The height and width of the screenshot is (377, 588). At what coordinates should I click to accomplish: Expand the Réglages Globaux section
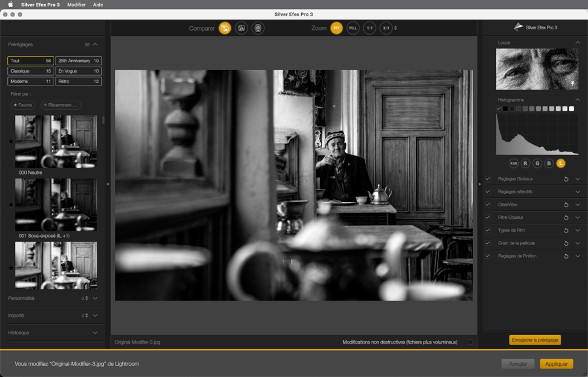(578, 179)
